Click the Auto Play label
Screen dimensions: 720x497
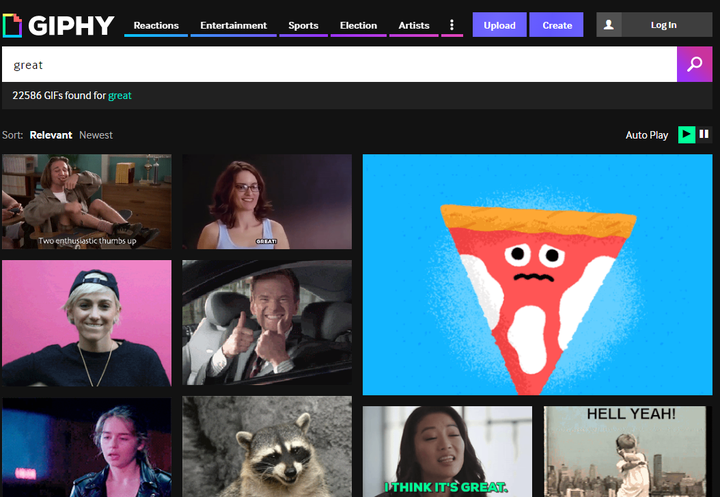[x=647, y=135]
